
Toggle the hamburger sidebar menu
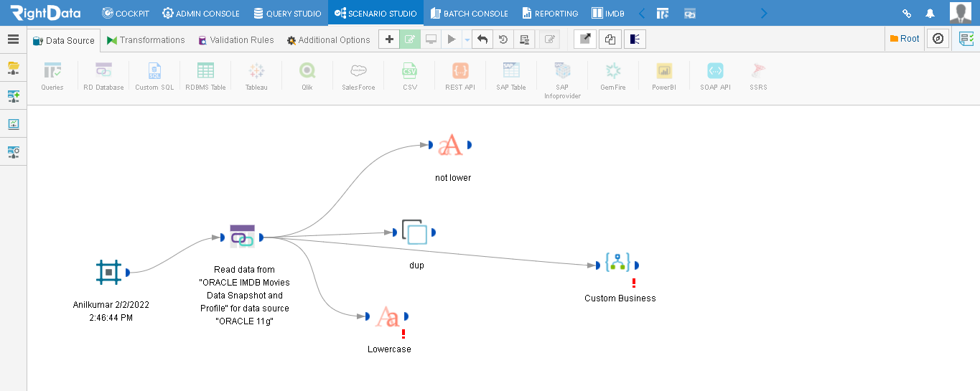click(x=13, y=39)
